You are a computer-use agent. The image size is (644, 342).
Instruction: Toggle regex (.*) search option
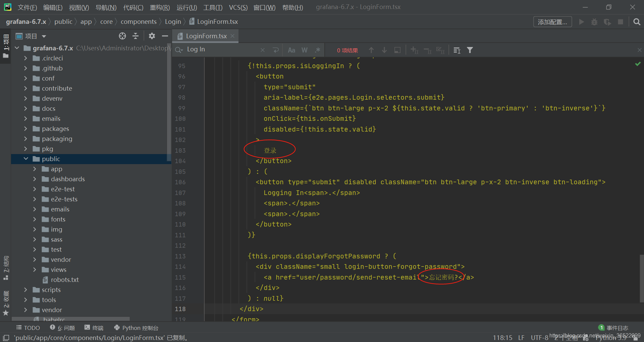coord(317,50)
